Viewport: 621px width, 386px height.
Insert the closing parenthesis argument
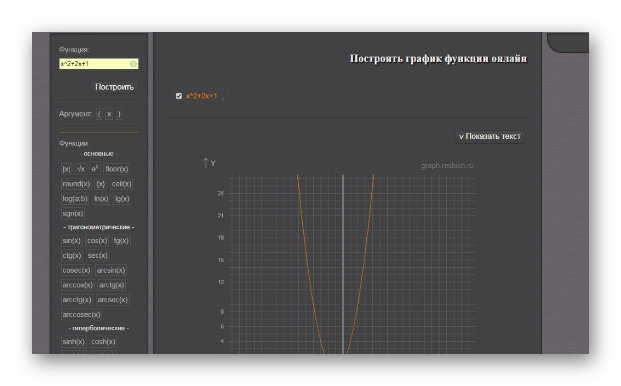[x=119, y=114]
